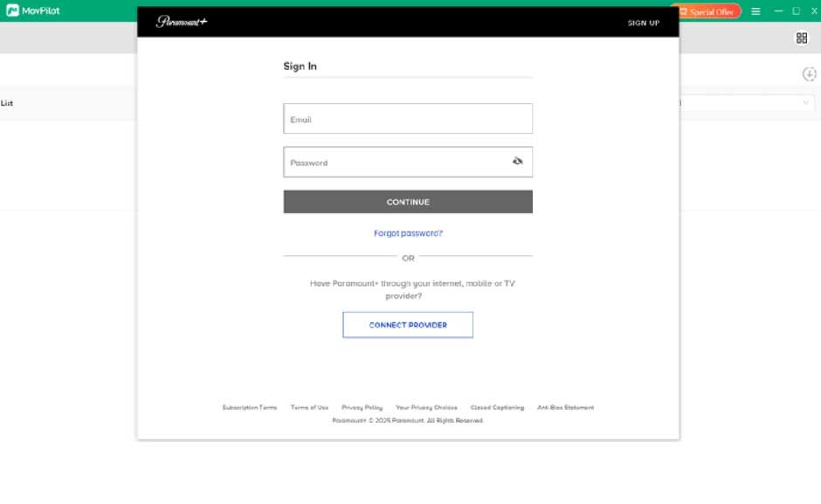Click the Email input field
This screenshot has width=821, height=504.
click(x=408, y=119)
